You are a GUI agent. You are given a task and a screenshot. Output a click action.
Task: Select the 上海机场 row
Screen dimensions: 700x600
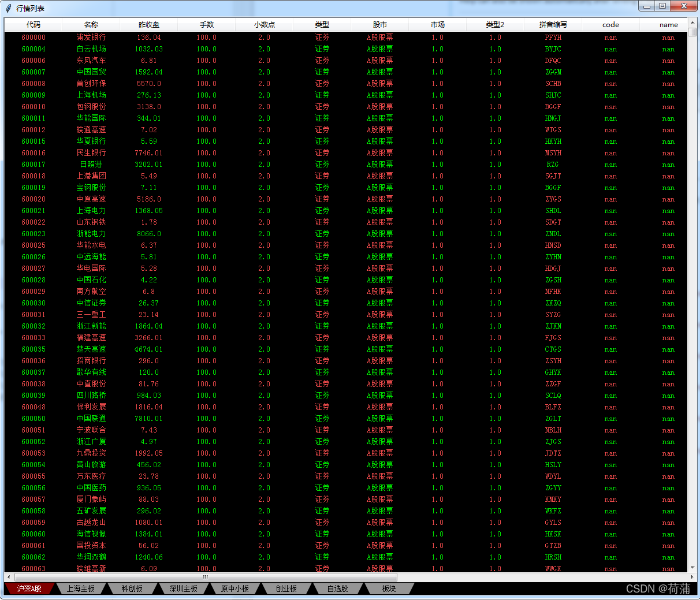(x=346, y=95)
